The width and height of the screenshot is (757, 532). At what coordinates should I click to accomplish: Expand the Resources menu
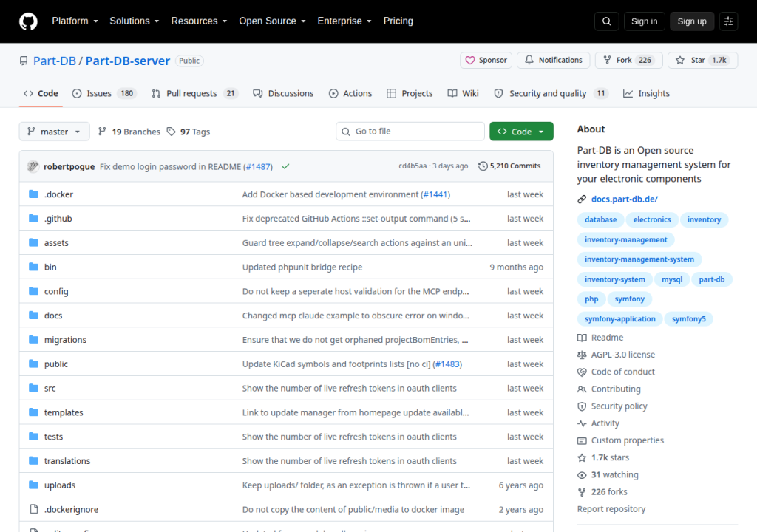click(199, 21)
